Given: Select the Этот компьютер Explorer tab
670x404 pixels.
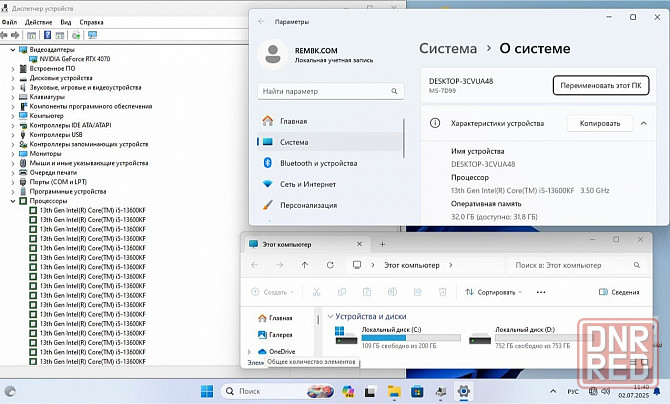Looking at the screenshot, I should click(x=306, y=244).
